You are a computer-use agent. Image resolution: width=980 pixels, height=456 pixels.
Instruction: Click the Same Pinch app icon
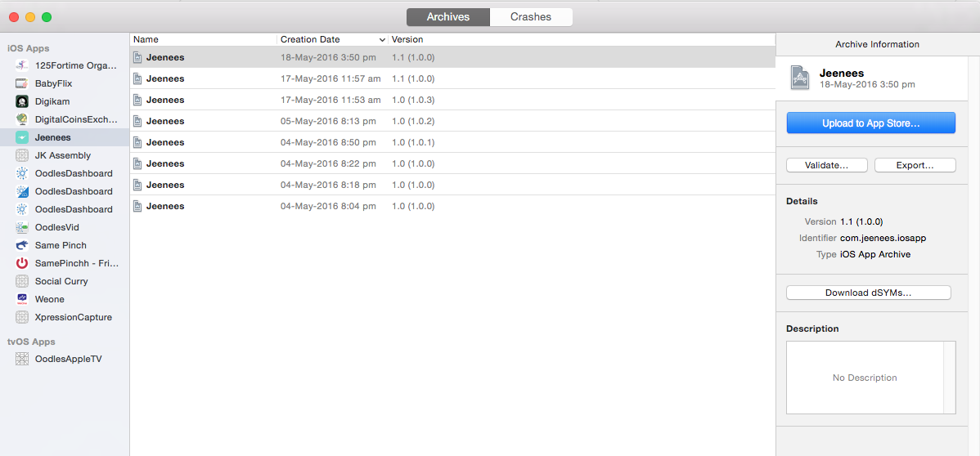pos(22,245)
